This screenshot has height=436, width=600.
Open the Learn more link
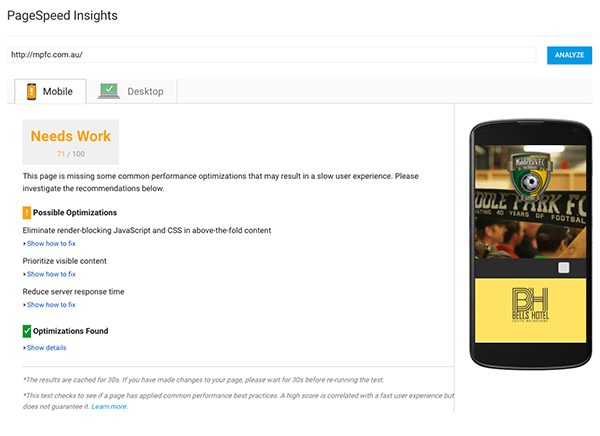[x=109, y=407]
